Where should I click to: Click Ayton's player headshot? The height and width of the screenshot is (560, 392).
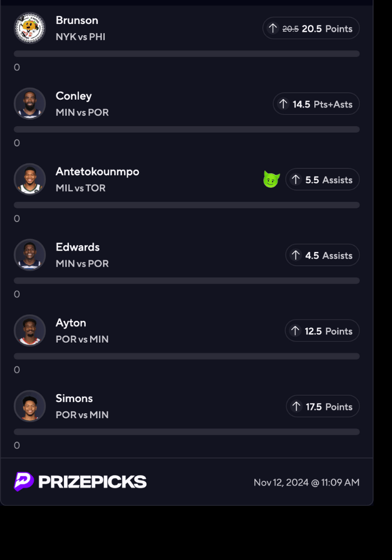point(30,330)
